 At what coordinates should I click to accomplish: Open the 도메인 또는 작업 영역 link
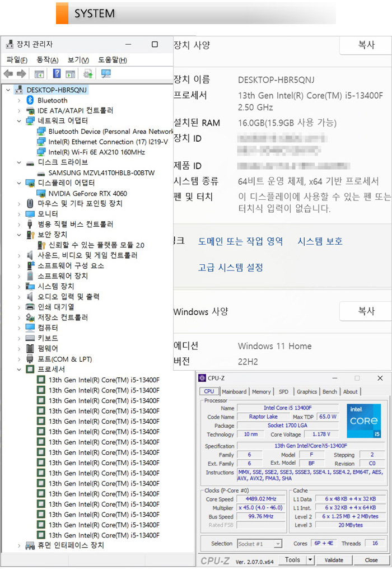click(240, 241)
